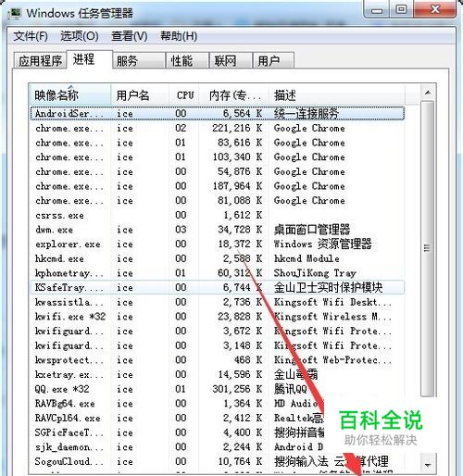
Task: Open the 帮助(H) menu
Action: 179,36
